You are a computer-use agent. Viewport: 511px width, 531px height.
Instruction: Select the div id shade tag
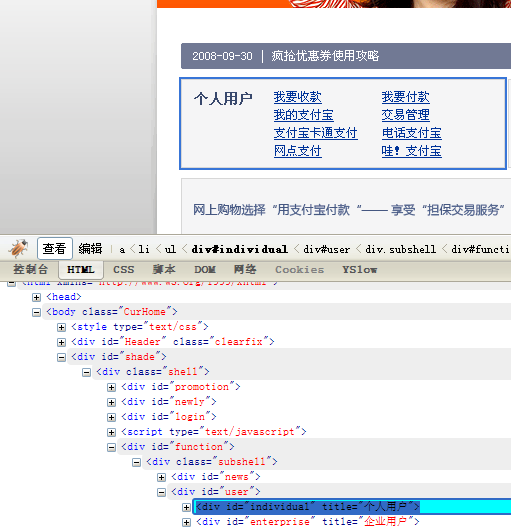pyautogui.click(x=119, y=357)
